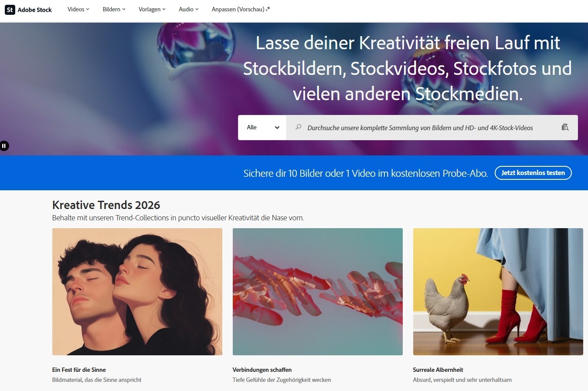Screen dimensions: 588x391
Task: Open the Ein Fest für die Sinne thumbnail
Action: (x=137, y=291)
